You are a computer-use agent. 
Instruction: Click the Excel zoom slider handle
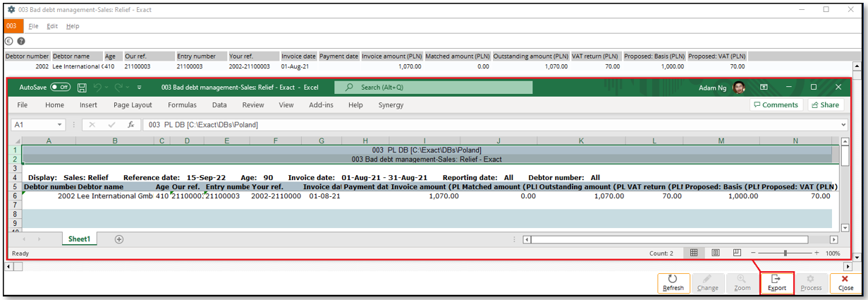[786, 253]
